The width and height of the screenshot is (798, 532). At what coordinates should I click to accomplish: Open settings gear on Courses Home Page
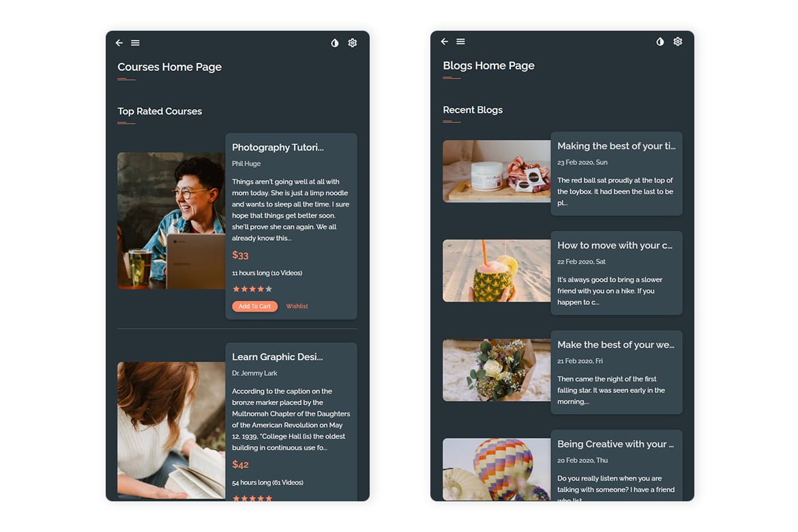pyautogui.click(x=352, y=43)
